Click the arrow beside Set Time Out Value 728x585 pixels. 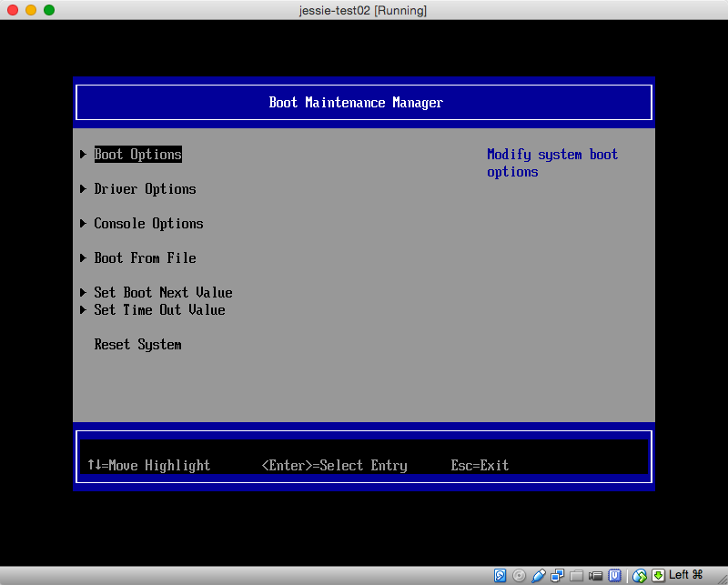pos(83,309)
